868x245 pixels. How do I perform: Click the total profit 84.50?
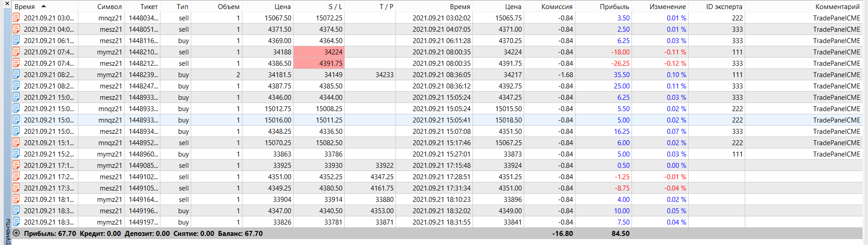click(x=621, y=234)
